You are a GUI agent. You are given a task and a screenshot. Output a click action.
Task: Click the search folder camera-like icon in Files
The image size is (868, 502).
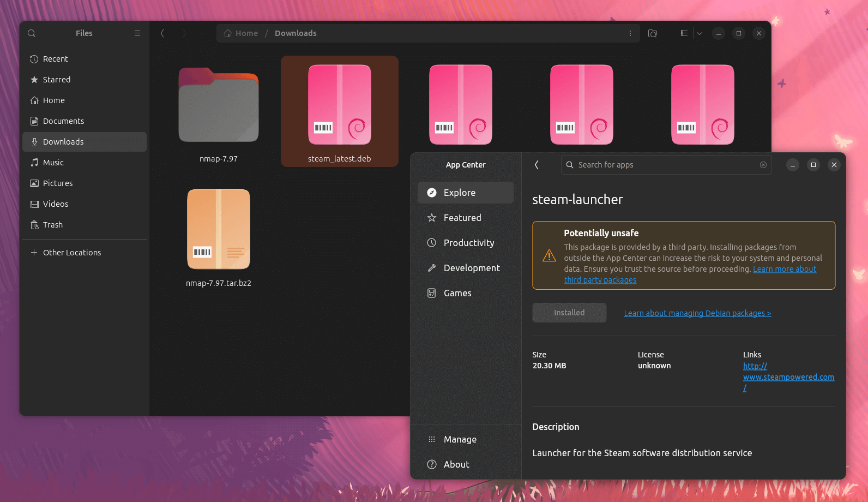coord(653,33)
